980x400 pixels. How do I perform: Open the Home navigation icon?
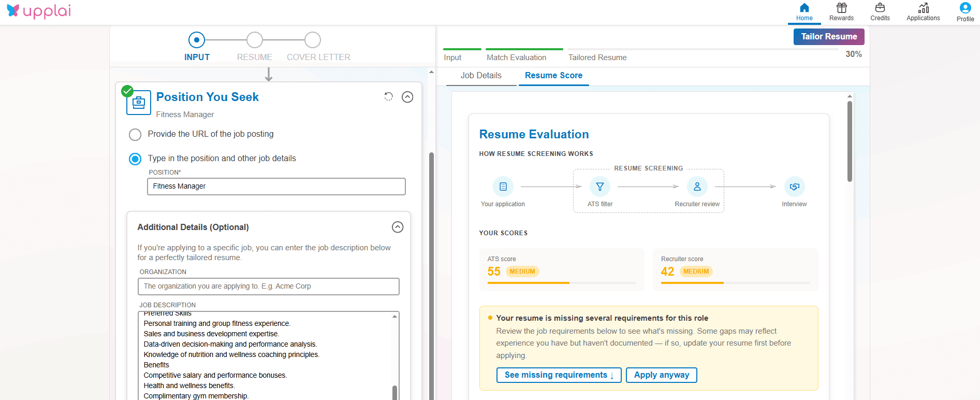pyautogui.click(x=804, y=8)
